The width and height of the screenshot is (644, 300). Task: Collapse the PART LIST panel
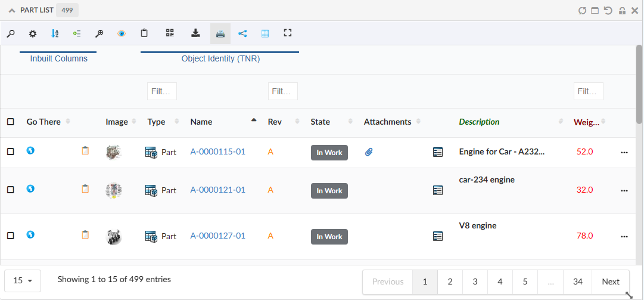12,10
